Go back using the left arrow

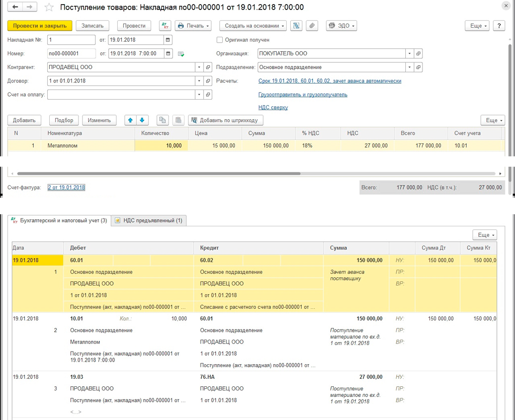click(x=15, y=7)
